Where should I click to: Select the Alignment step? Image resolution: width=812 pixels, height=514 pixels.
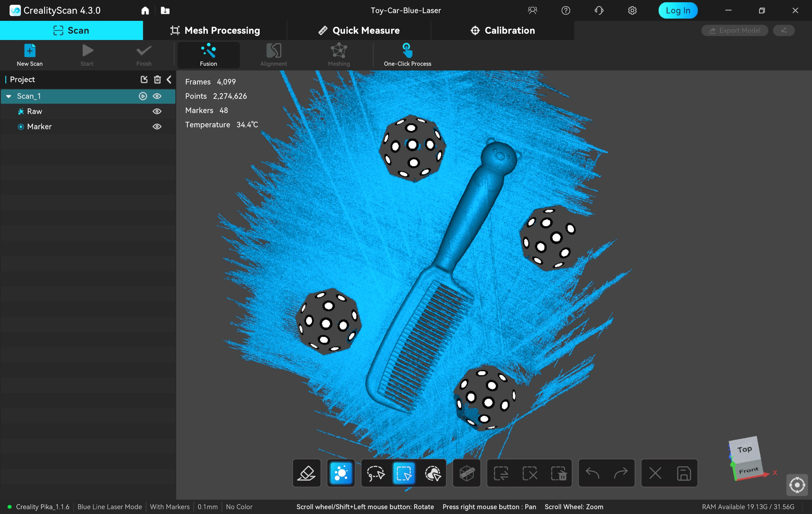(273, 55)
